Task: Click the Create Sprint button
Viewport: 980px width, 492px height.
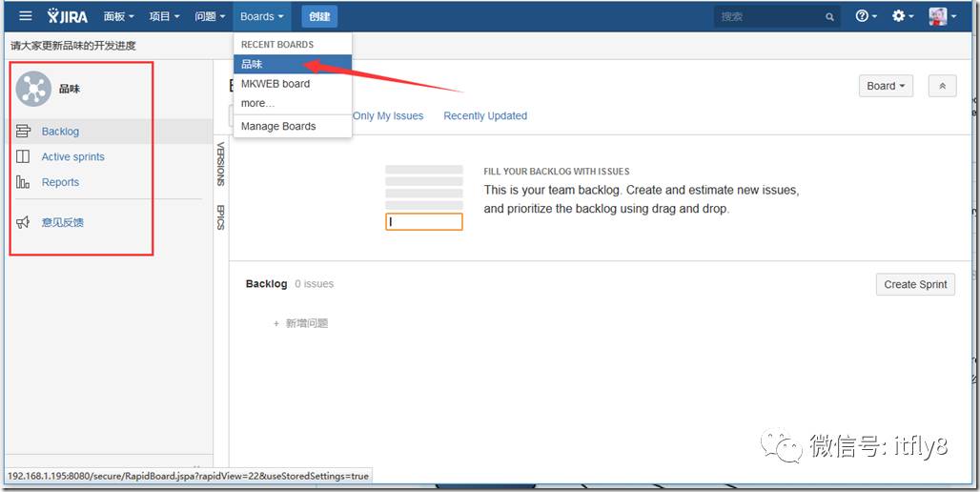Action: tap(915, 284)
